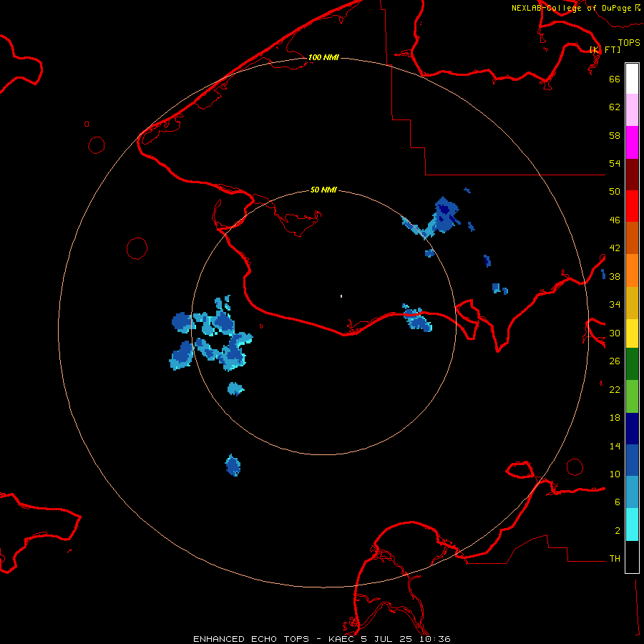Select the black TH threshold swatch
The height and width of the screenshot is (644, 644).
632,557
